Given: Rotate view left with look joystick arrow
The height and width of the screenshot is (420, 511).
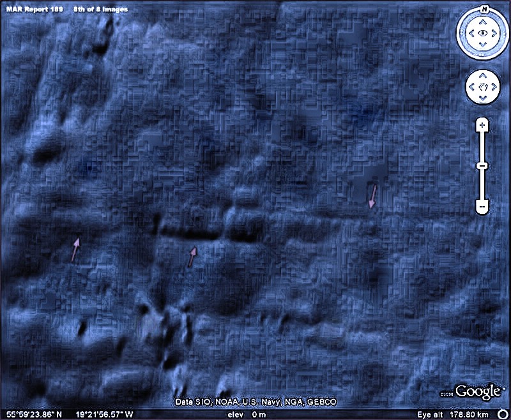Looking at the screenshot, I should pos(470,33).
